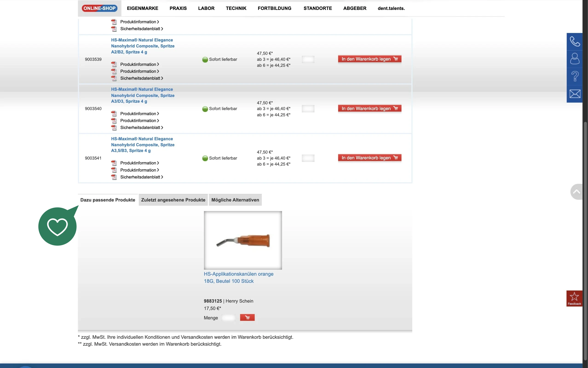Open HS-Maxima A3/D3 Spritze product link
Image resolution: width=588 pixels, height=368 pixels.
(143, 95)
